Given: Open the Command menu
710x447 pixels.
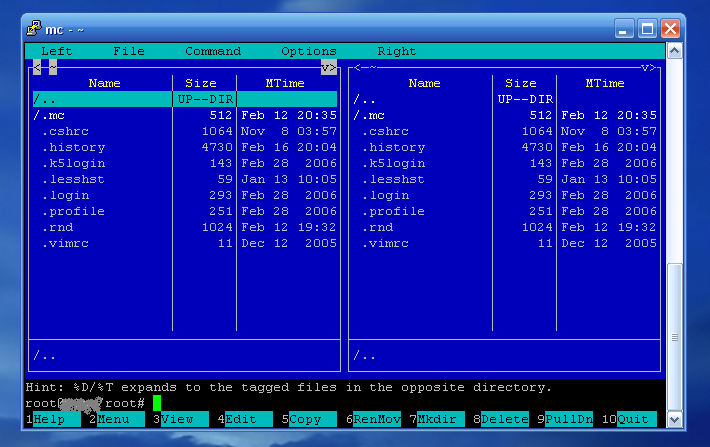Looking at the screenshot, I should click(x=213, y=51).
